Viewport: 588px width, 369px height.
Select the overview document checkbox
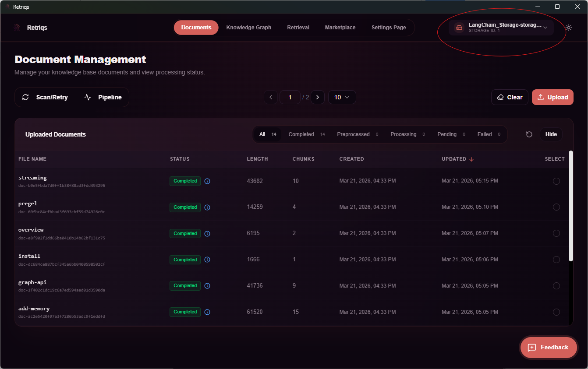pos(556,233)
